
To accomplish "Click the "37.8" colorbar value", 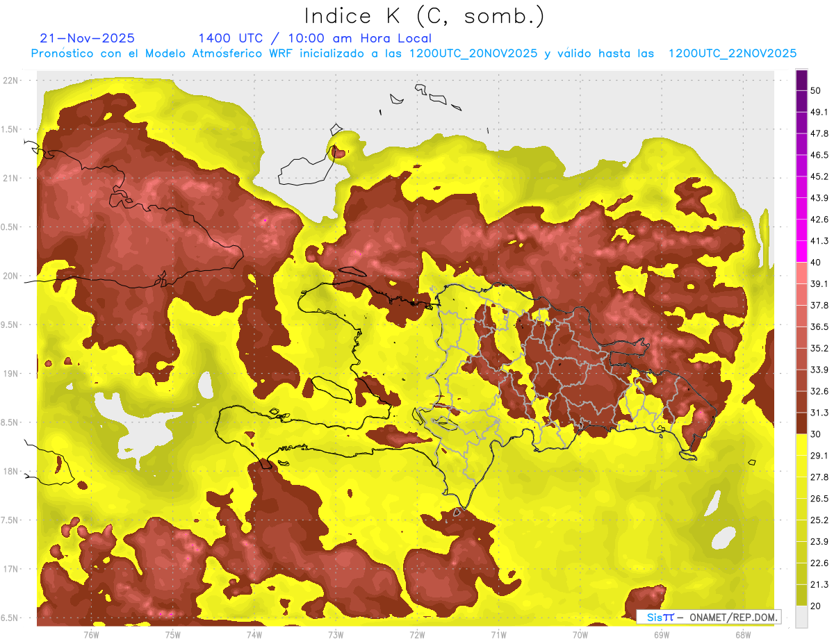I will (x=819, y=306).
